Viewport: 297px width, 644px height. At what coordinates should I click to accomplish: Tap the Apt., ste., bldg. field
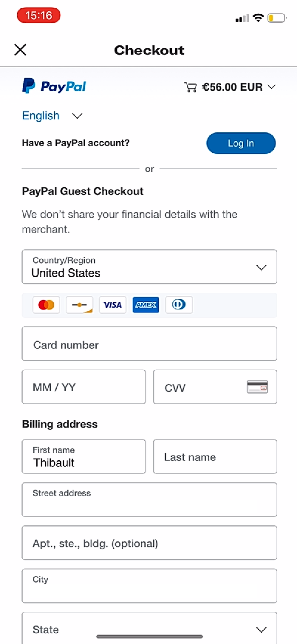click(149, 543)
